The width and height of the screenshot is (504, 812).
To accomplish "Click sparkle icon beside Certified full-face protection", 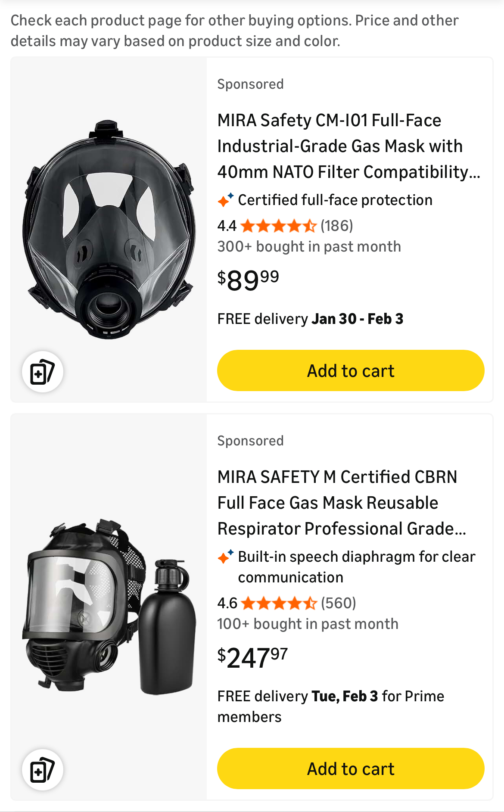I will pyautogui.click(x=225, y=200).
